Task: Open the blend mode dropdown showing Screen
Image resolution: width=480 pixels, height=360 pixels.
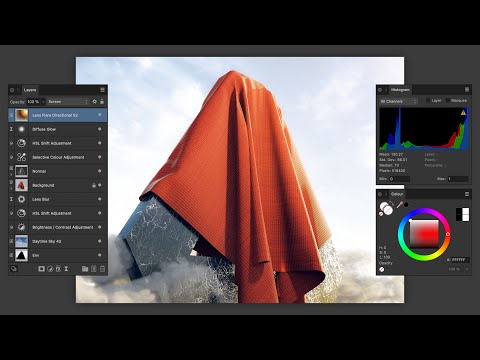Action: [68, 101]
